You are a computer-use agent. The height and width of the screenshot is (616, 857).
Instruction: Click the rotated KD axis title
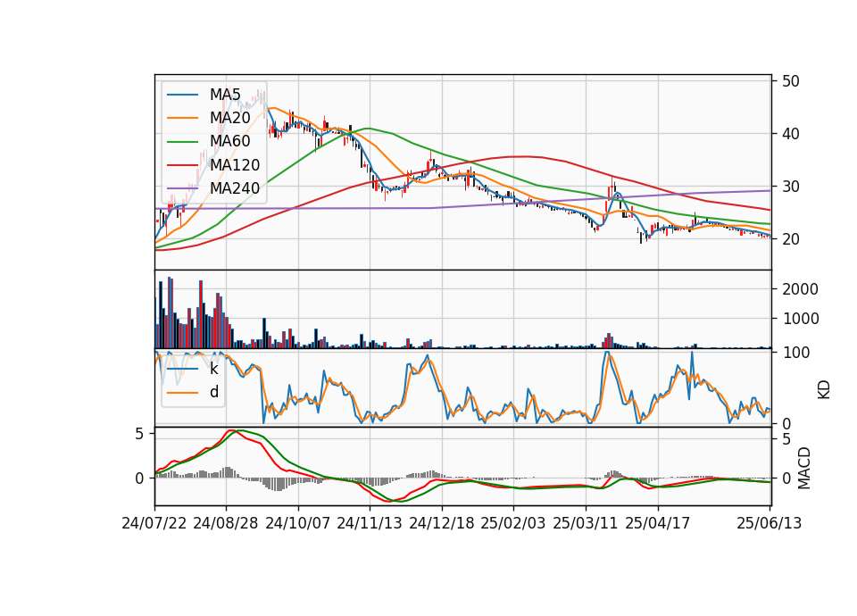click(x=824, y=389)
